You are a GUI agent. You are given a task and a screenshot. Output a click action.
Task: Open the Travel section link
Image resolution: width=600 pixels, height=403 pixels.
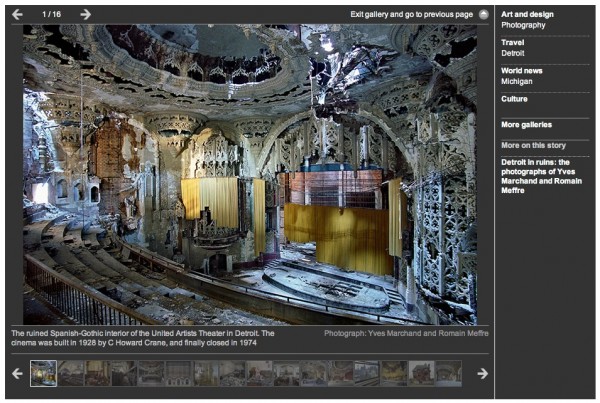pyautogui.click(x=512, y=42)
